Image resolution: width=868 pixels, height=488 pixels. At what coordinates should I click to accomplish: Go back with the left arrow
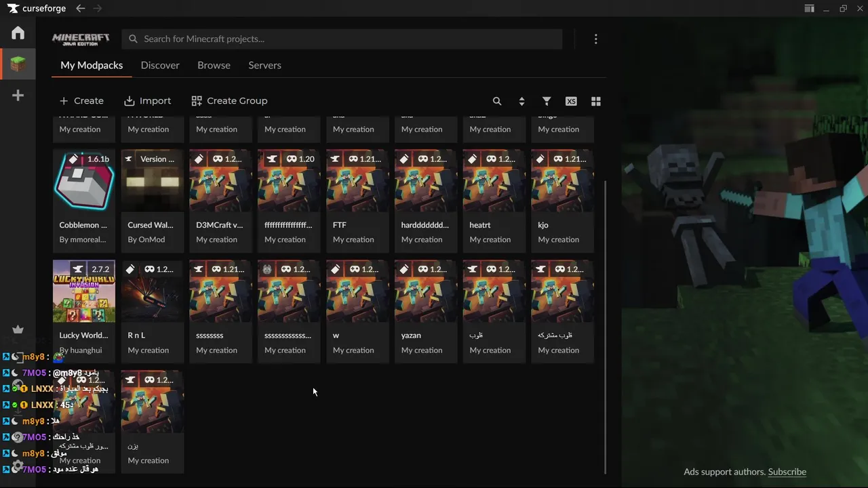(81, 8)
